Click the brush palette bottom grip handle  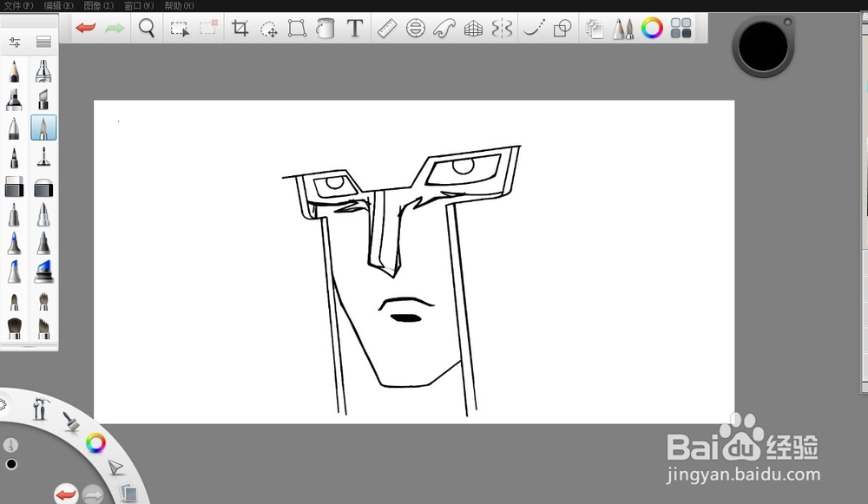click(30, 347)
